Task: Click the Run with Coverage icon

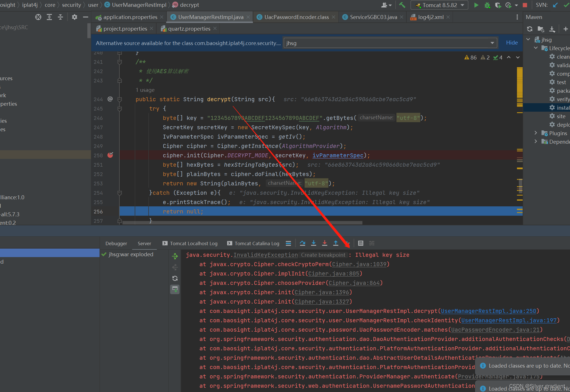Action: point(498,5)
